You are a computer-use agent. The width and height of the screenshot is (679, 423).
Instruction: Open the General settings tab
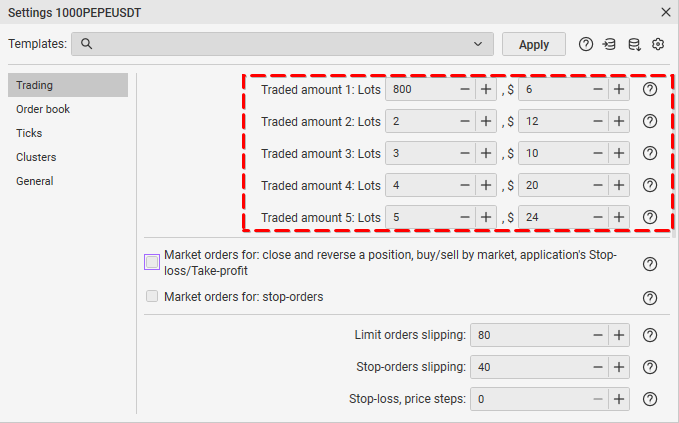(68, 181)
